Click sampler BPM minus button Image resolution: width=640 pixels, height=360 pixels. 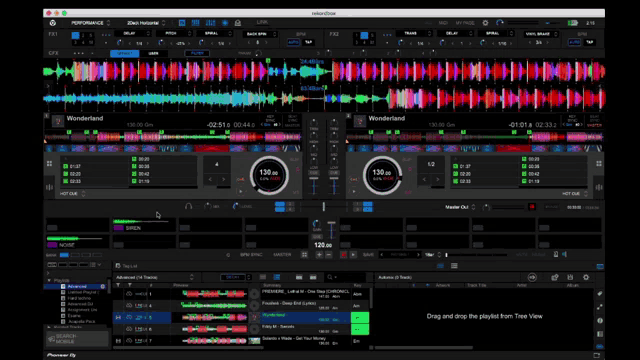pos(329,255)
